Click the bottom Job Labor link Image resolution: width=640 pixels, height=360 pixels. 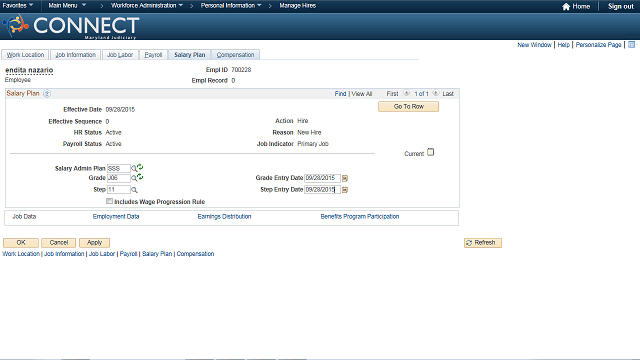[x=102, y=254]
